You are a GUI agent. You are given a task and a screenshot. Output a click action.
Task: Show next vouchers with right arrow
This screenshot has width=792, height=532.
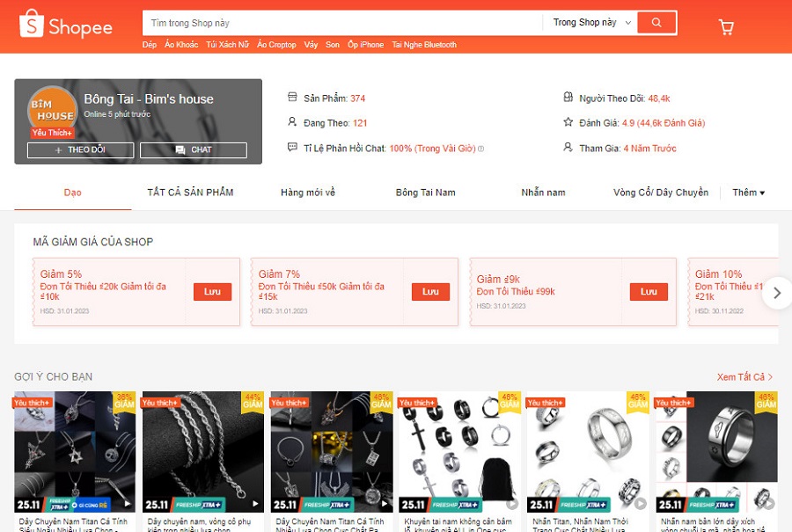click(777, 293)
